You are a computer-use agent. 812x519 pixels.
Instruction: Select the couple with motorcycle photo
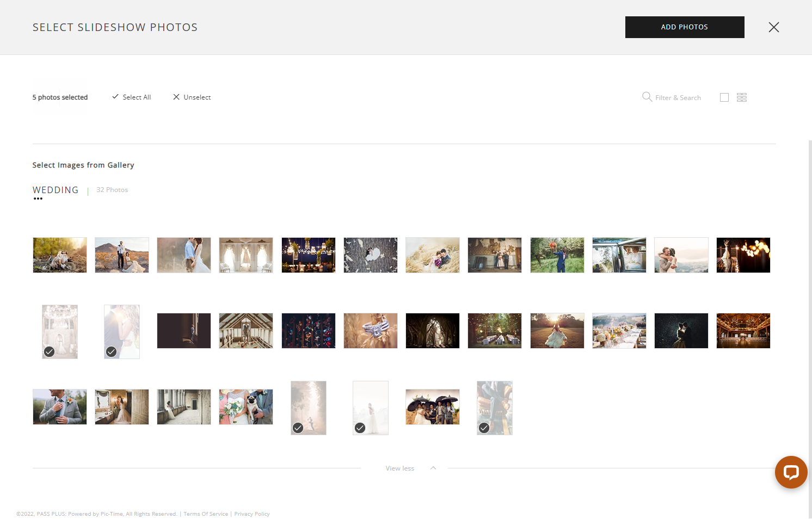60,255
